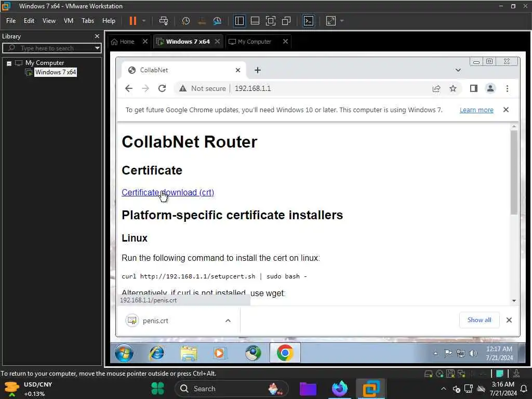This screenshot has width=532, height=399.
Task: Open the VMware icon in host taskbar
Action: [x=370, y=389]
